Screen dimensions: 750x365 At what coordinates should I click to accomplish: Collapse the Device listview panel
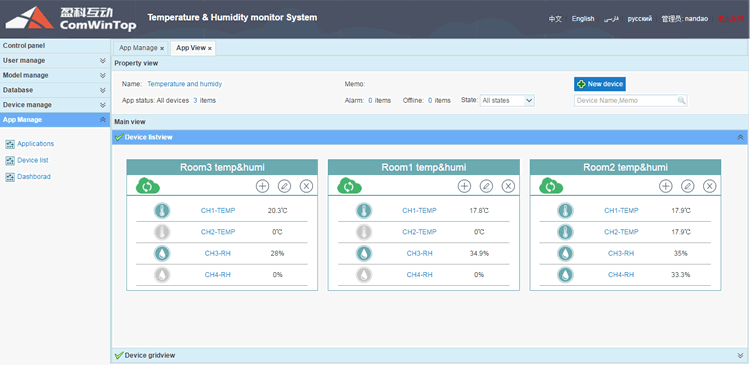(740, 137)
